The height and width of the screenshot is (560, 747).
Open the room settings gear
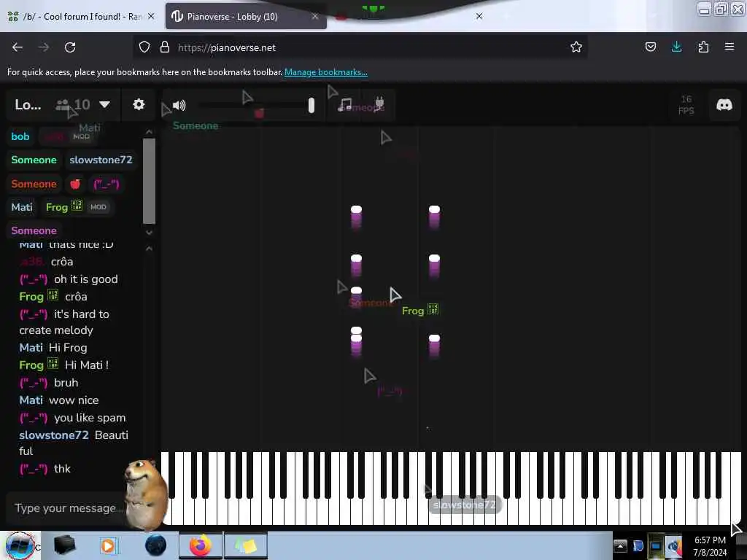[x=139, y=104]
